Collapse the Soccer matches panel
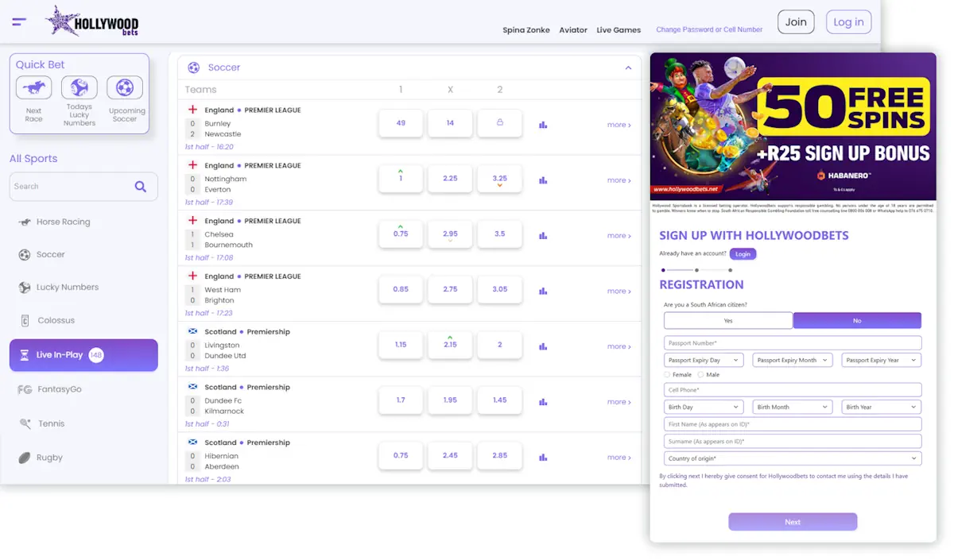This screenshot has height=560, width=954. 627,68
